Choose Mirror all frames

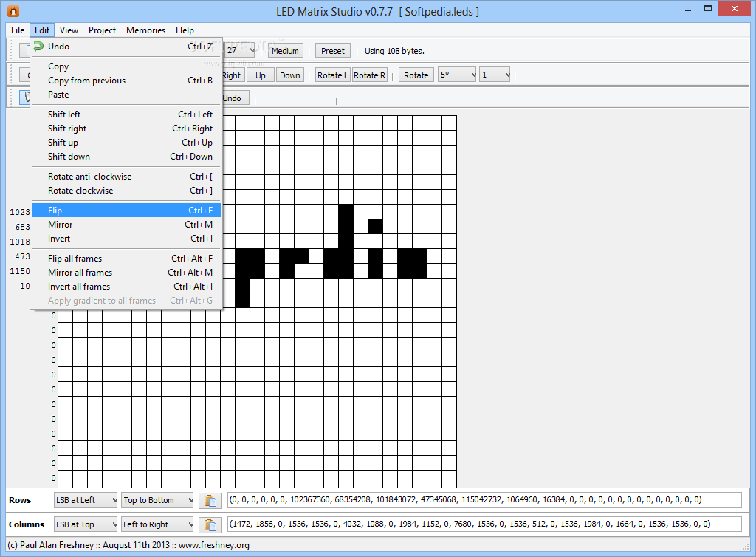(x=126, y=273)
